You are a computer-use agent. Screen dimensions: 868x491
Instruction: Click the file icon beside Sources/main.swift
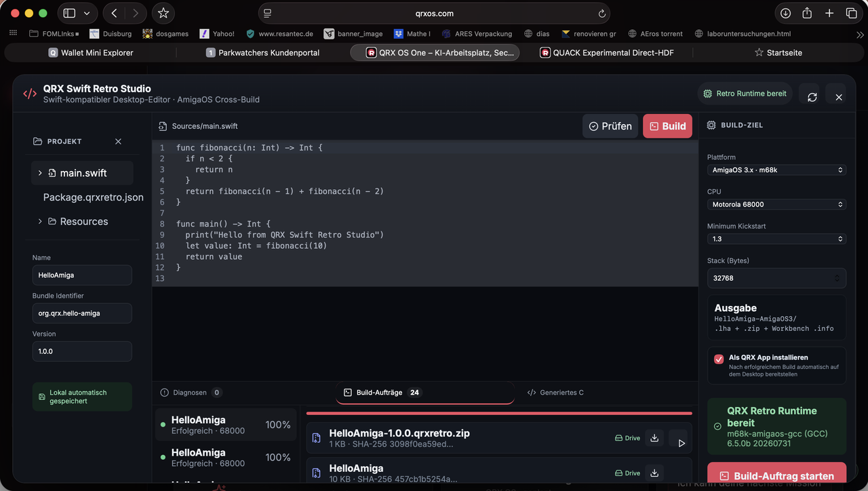[x=163, y=126]
